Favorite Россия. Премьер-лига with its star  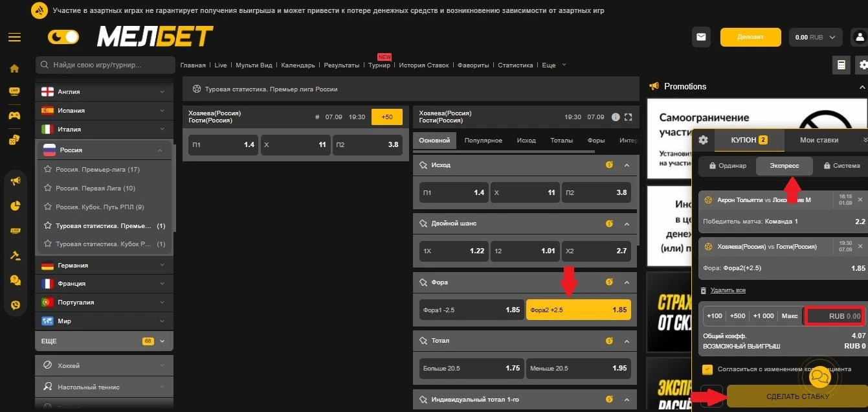(47, 170)
